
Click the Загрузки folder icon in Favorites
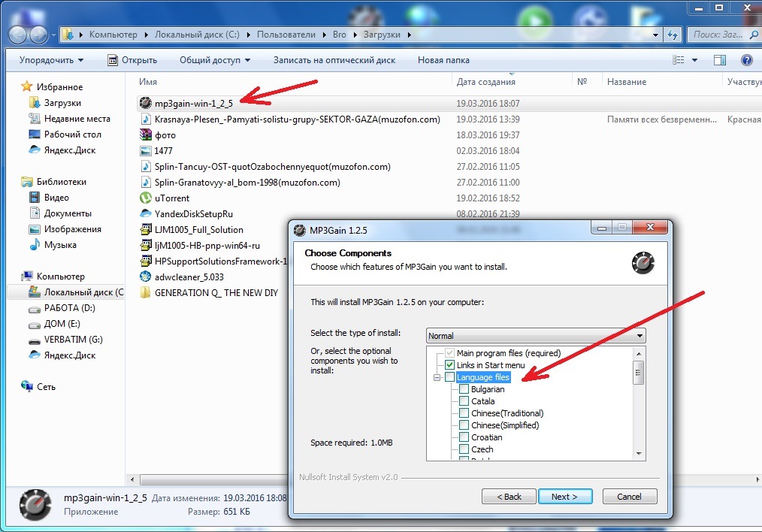click(x=34, y=102)
